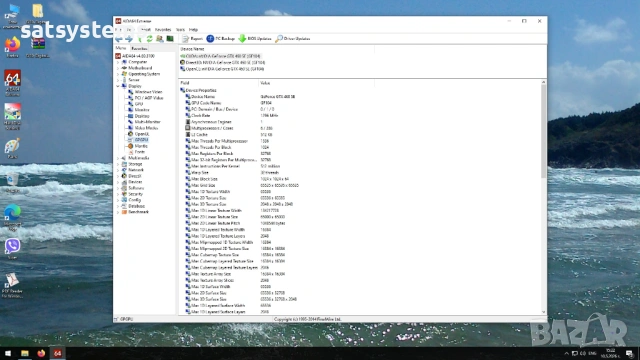Expand the Computer tree node
This screenshot has height=360, width=640.
pos(118,62)
